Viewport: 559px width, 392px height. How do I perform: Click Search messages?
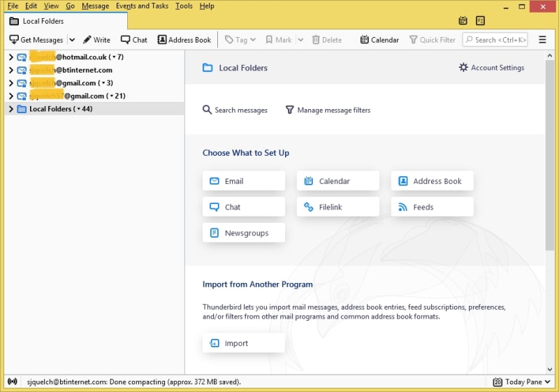pos(235,110)
